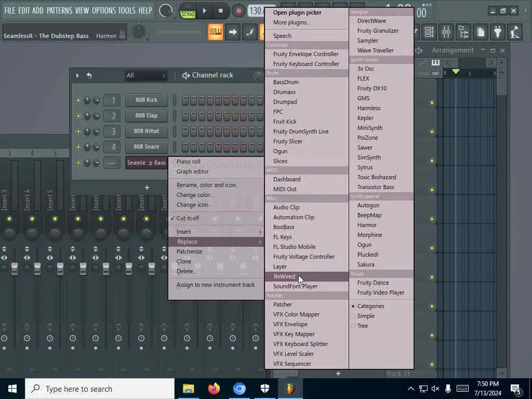
Task: Click the project files icon in the toolbar
Action: 481,32
